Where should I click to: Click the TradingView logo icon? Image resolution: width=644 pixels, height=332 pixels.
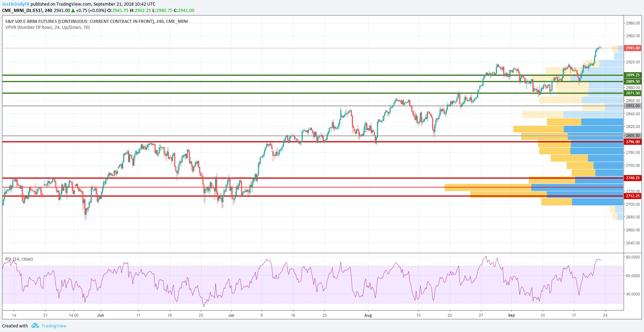click(35, 326)
